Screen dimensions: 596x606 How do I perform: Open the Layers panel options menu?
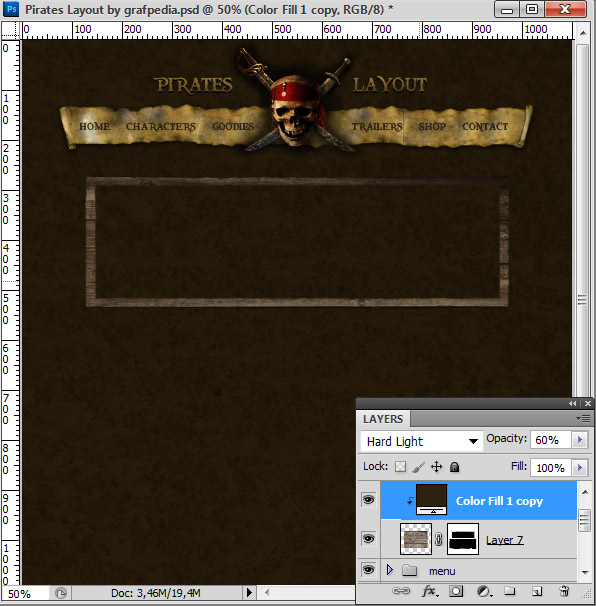click(x=583, y=419)
